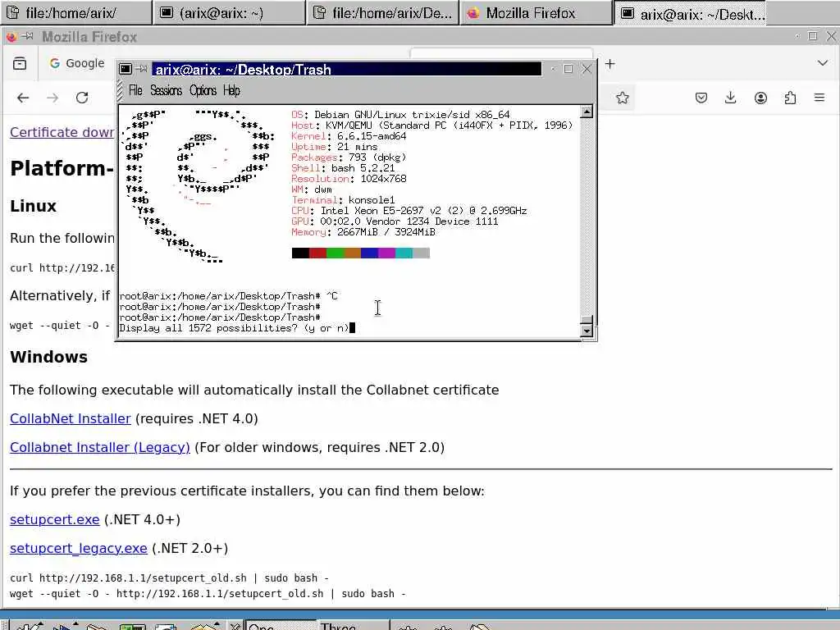
Task: Open Firefox View tab manager icon
Action: (20, 64)
